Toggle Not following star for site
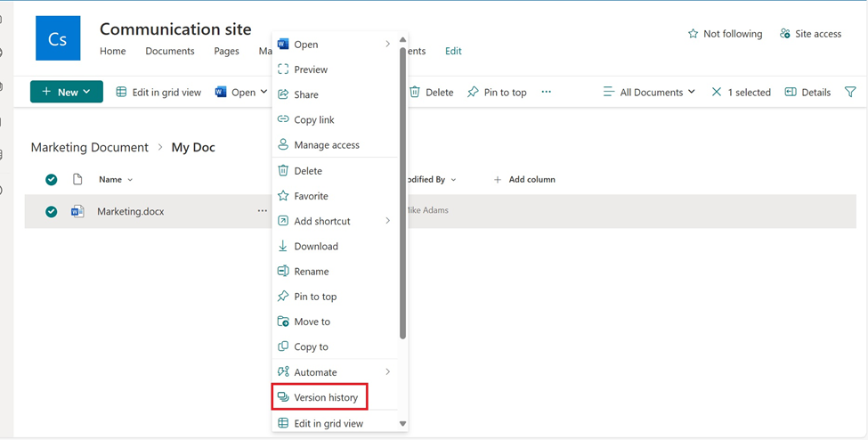This screenshot has width=868, height=440. pos(694,34)
